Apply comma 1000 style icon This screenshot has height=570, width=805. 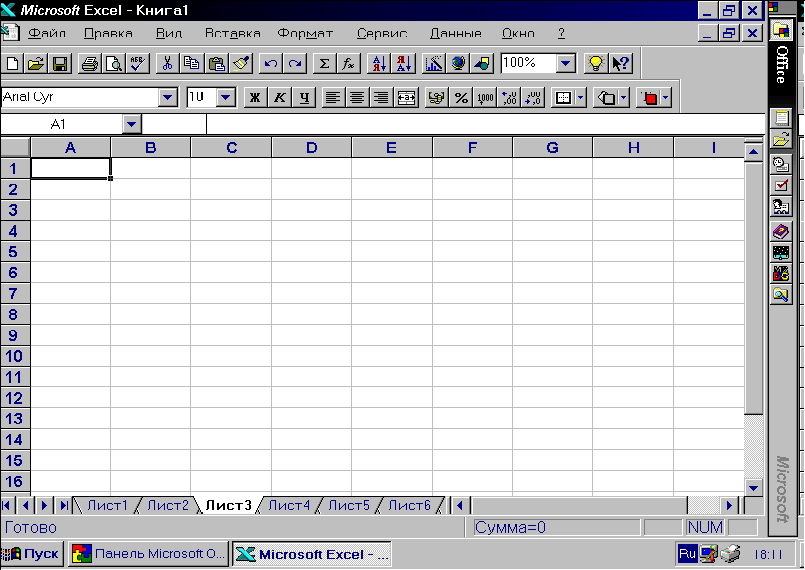[485, 98]
